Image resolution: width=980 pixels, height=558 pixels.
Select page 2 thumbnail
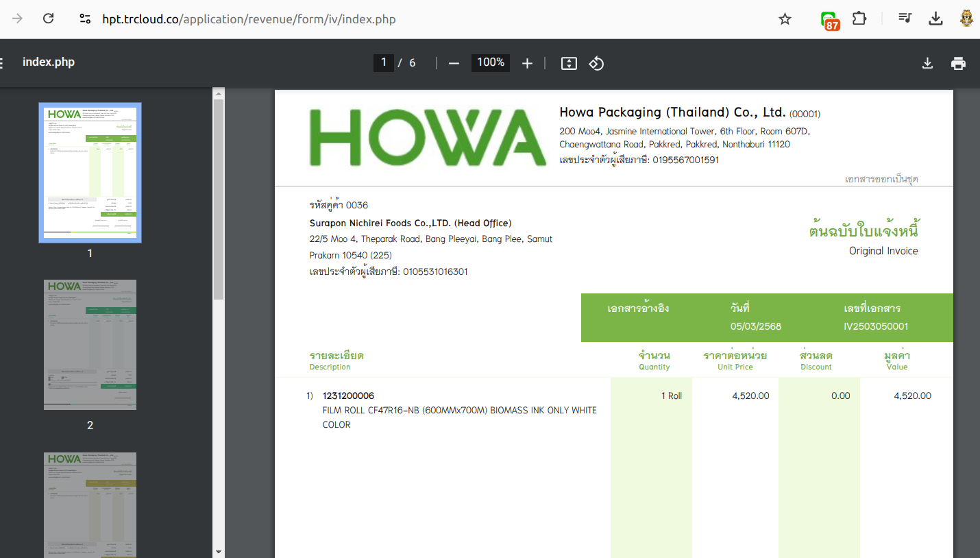[x=90, y=345]
